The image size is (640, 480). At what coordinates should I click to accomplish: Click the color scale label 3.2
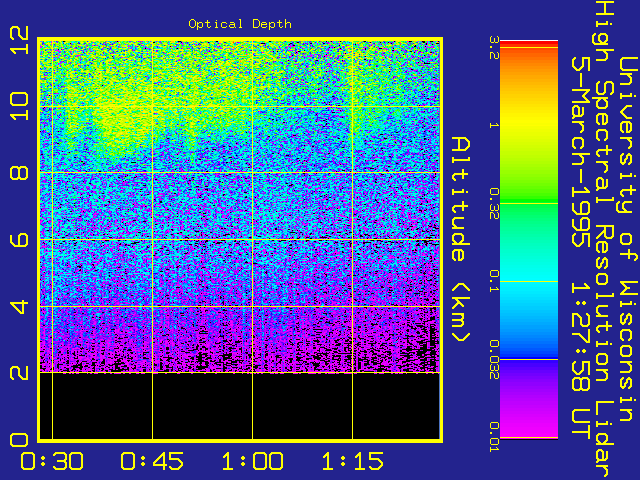point(494,48)
